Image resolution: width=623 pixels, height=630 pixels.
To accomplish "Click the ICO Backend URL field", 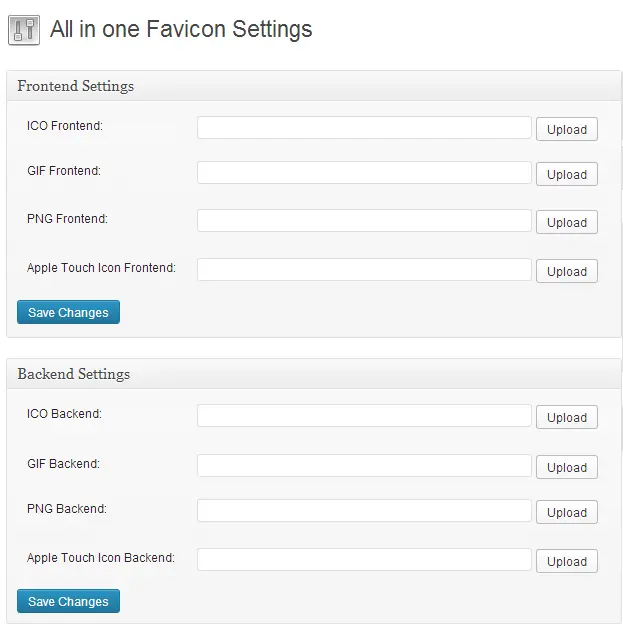I will coord(364,416).
